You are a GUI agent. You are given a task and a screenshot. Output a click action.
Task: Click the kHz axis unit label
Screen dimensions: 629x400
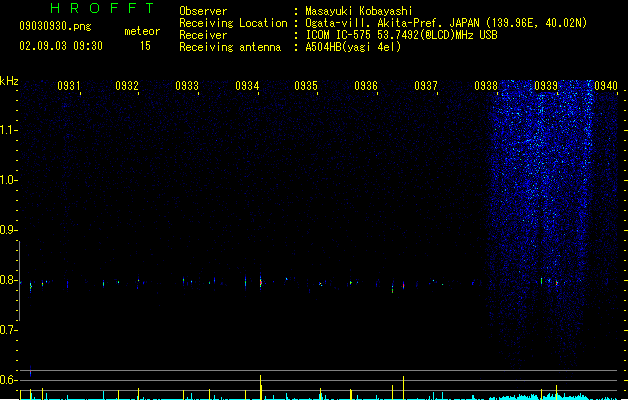9,81
